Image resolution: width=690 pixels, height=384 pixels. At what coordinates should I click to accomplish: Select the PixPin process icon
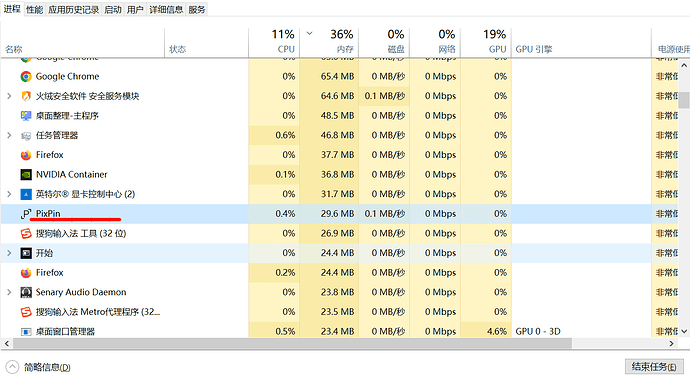click(x=26, y=214)
